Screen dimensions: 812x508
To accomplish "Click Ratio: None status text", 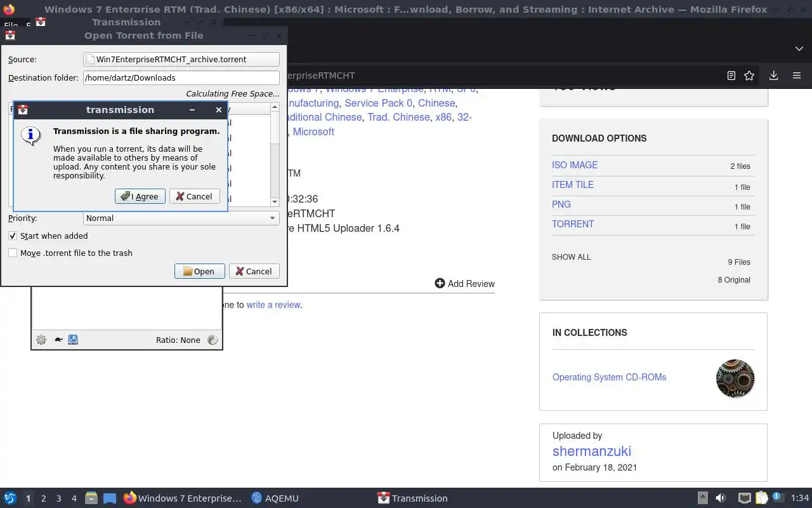I will point(178,340).
